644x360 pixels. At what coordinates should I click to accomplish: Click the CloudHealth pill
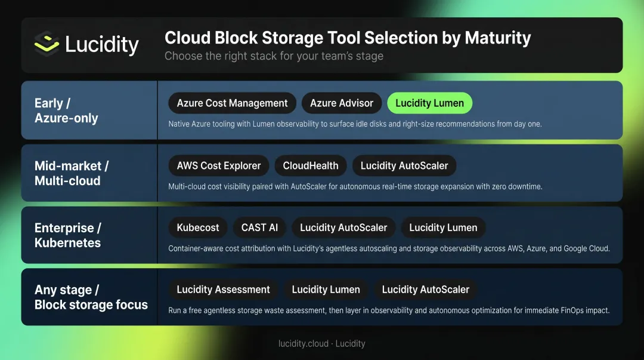tap(311, 166)
